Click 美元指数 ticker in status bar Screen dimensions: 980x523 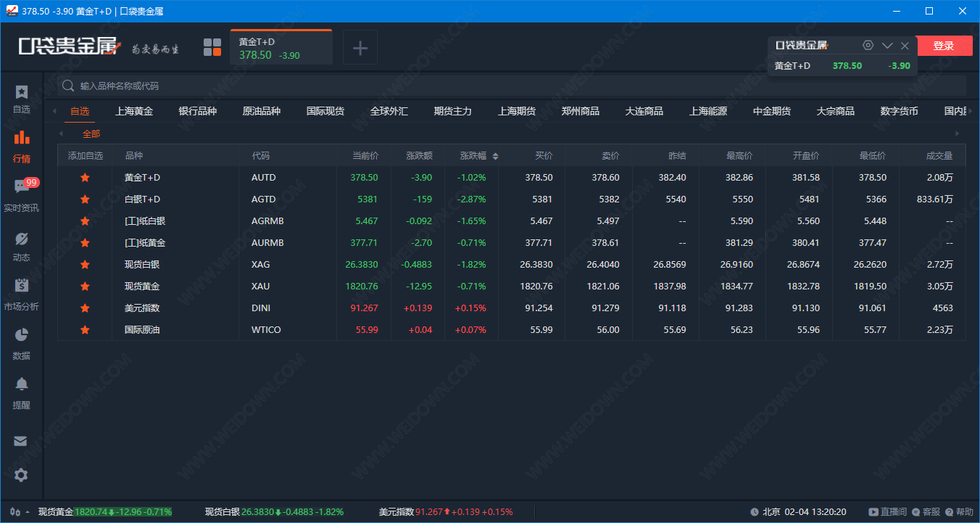446,512
